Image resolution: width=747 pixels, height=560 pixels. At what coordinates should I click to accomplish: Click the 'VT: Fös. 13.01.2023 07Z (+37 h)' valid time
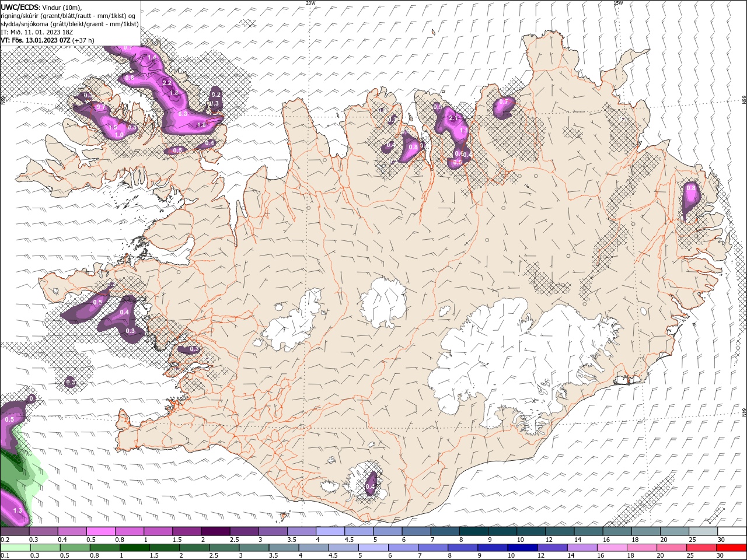click(48, 40)
